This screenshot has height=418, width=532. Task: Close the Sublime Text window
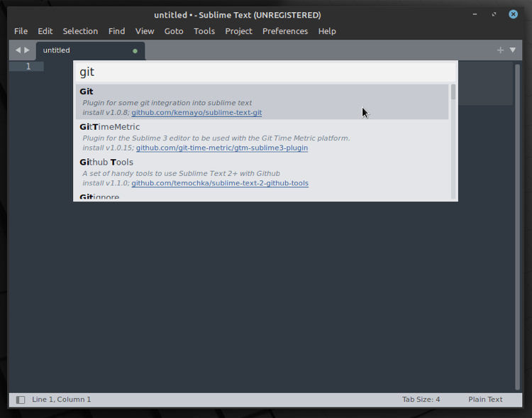click(x=513, y=14)
